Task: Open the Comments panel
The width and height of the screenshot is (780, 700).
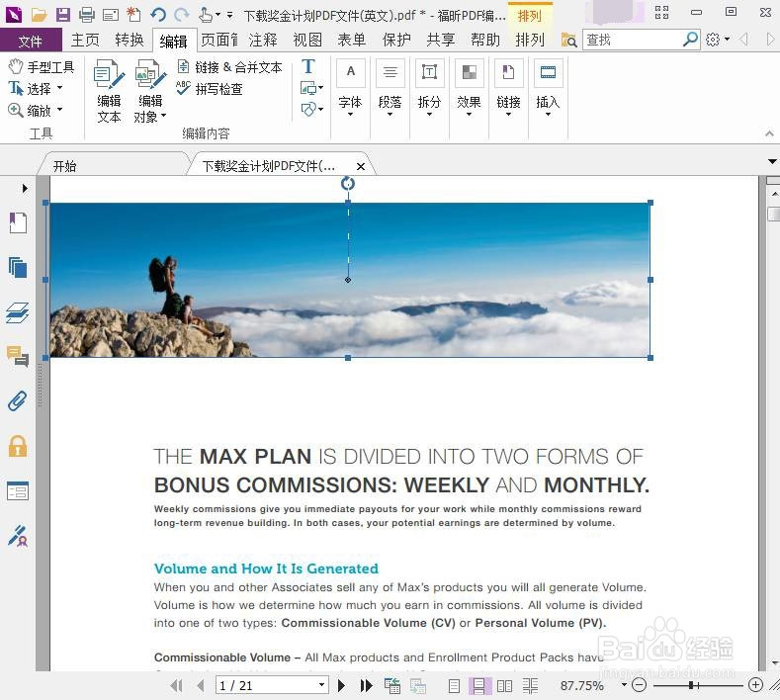Action: click(x=18, y=357)
